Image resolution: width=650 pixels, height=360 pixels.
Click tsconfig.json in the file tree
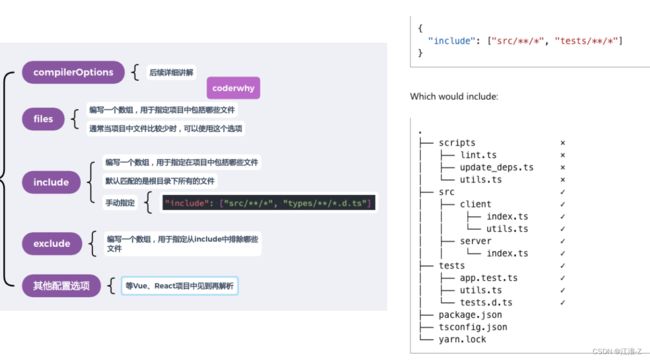(473, 327)
